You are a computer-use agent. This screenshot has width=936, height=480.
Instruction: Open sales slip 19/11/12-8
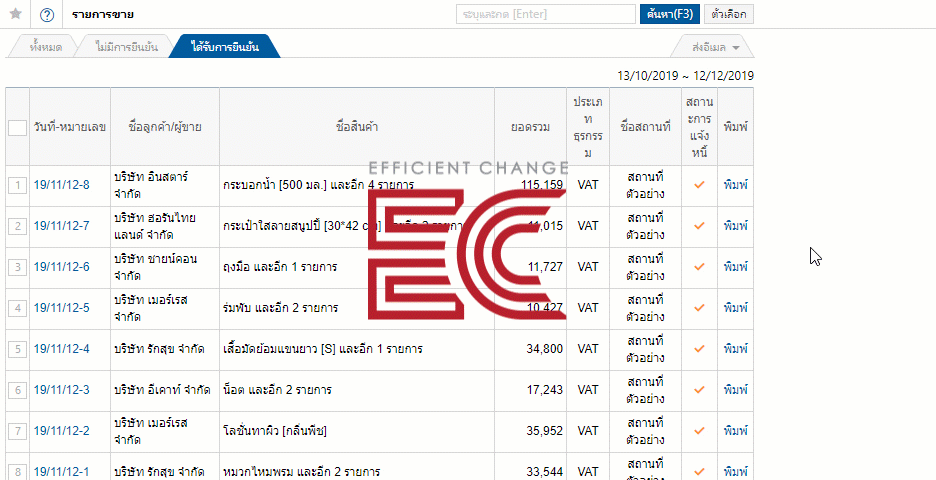pyautogui.click(x=61, y=185)
